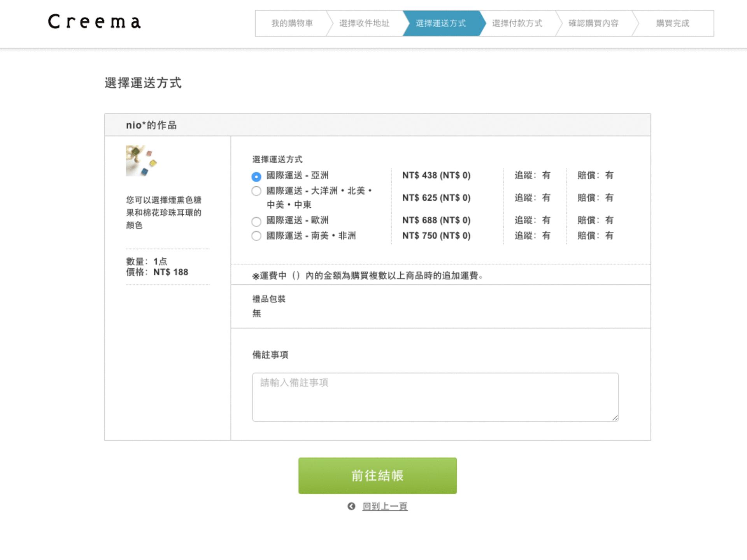View the 購買完成 progress step
This screenshot has height=560, width=747.
click(x=672, y=23)
